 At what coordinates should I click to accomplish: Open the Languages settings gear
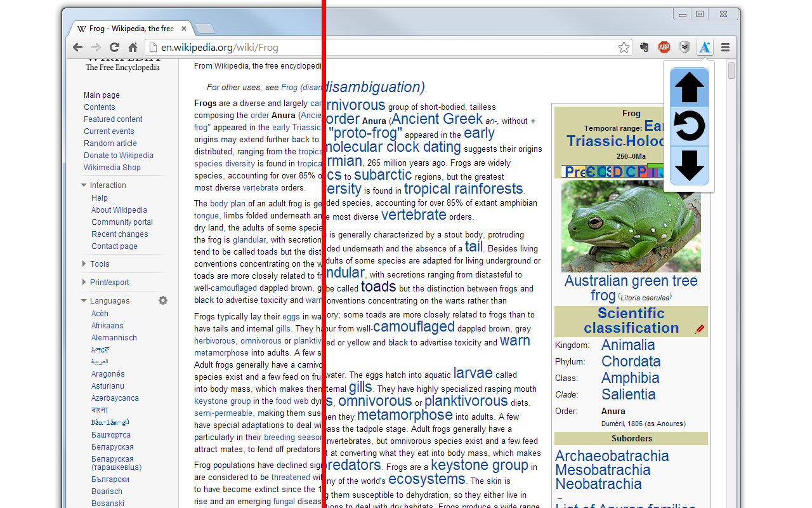pos(163,300)
